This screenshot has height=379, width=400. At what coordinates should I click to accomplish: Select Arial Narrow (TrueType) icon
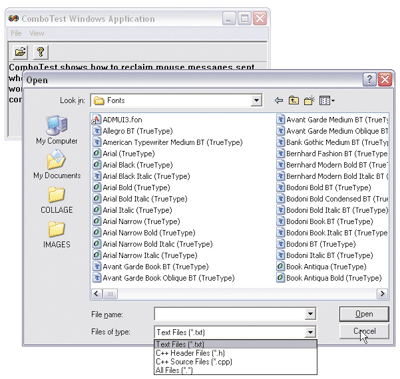(x=96, y=221)
